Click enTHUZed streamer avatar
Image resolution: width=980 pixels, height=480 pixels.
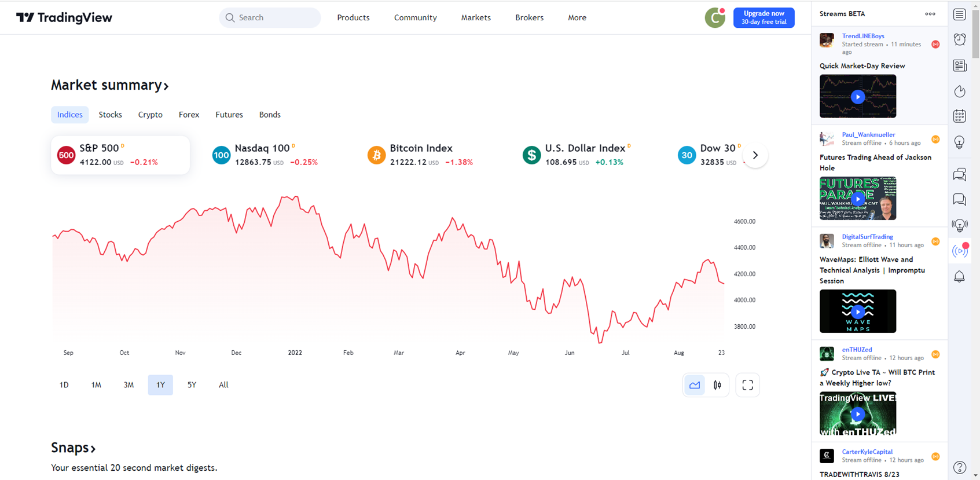click(827, 354)
